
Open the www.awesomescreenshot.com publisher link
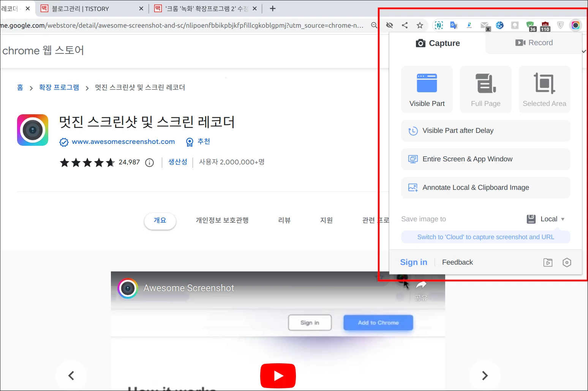[x=123, y=142]
